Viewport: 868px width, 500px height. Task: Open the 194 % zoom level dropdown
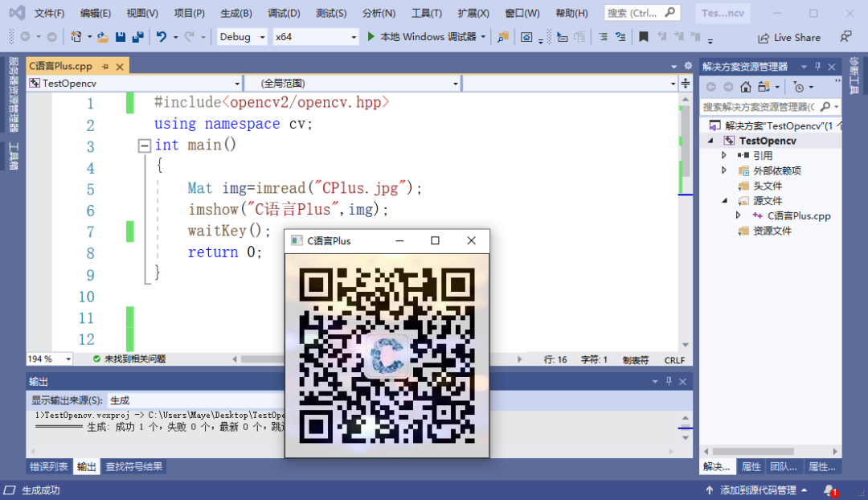coord(49,359)
